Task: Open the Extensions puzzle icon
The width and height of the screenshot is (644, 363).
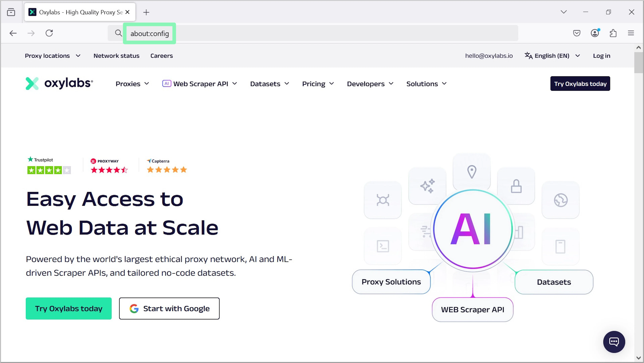Action: tap(613, 33)
